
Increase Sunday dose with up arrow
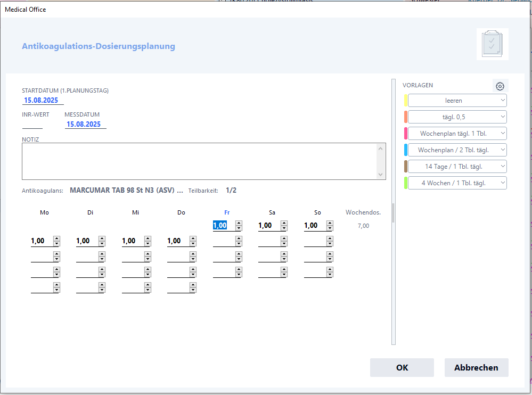[x=330, y=223]
